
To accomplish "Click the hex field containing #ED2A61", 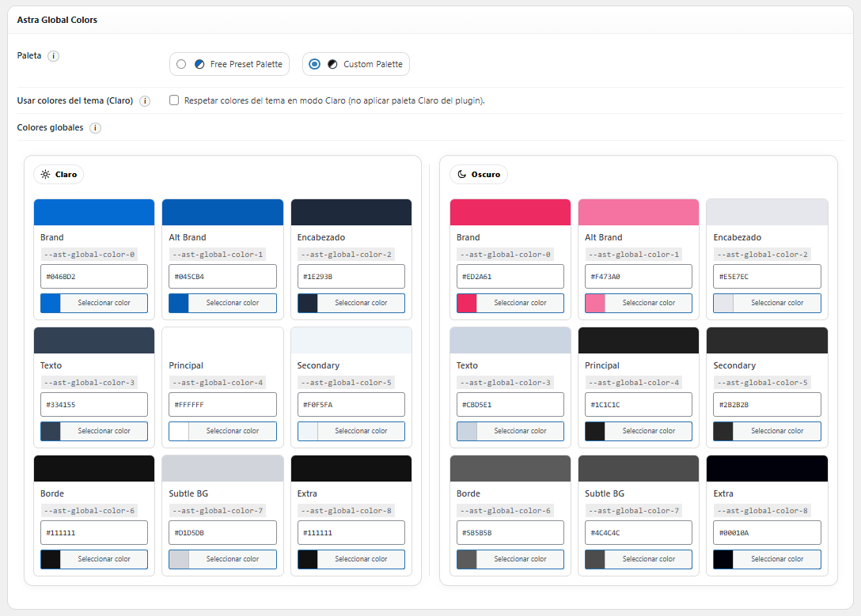I will 510,277.
